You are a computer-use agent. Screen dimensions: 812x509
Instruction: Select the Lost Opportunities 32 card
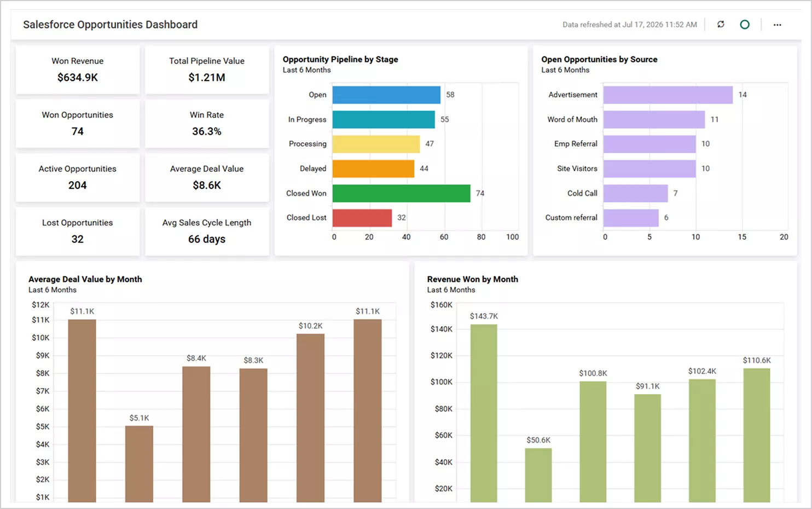pyautogui.click(x=78, y=232)
